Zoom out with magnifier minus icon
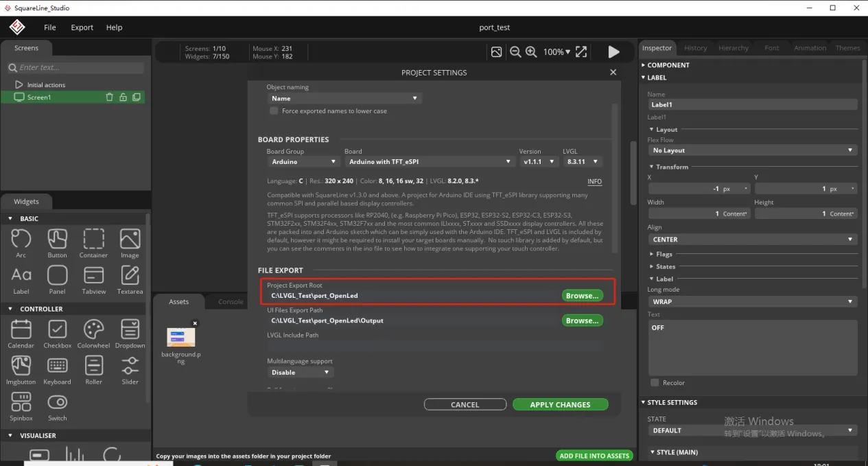Viewport: 868px width, 466px height. [515, 52]
